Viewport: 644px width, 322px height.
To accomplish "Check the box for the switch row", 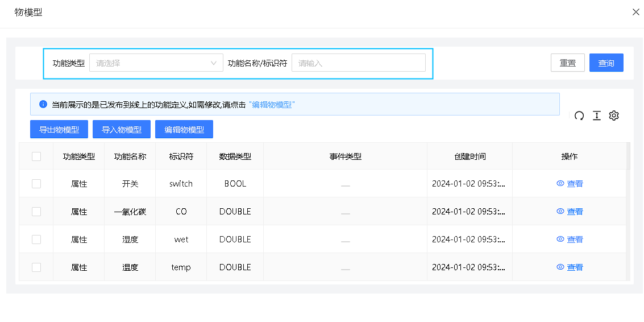I will (x=36, y=184).
